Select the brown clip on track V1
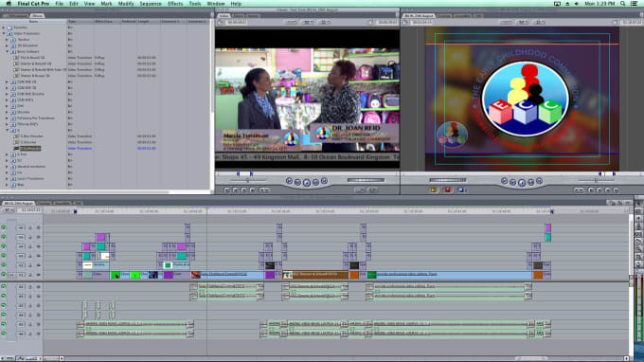Screen dimensions: 644x362 point(315,275)
